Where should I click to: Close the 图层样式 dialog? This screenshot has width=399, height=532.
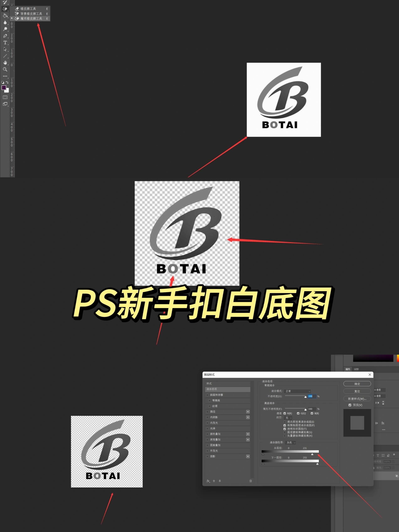coord(370,375)
